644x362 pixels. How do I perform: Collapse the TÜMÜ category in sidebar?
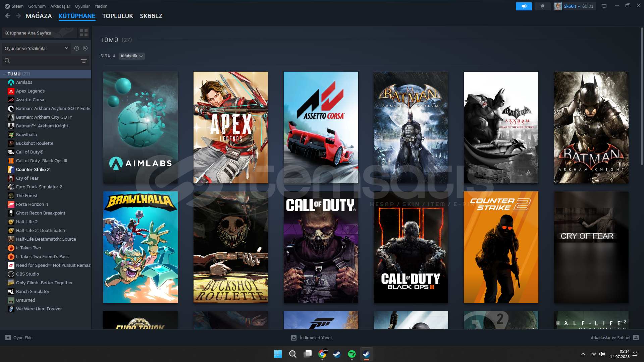[4, 74]
